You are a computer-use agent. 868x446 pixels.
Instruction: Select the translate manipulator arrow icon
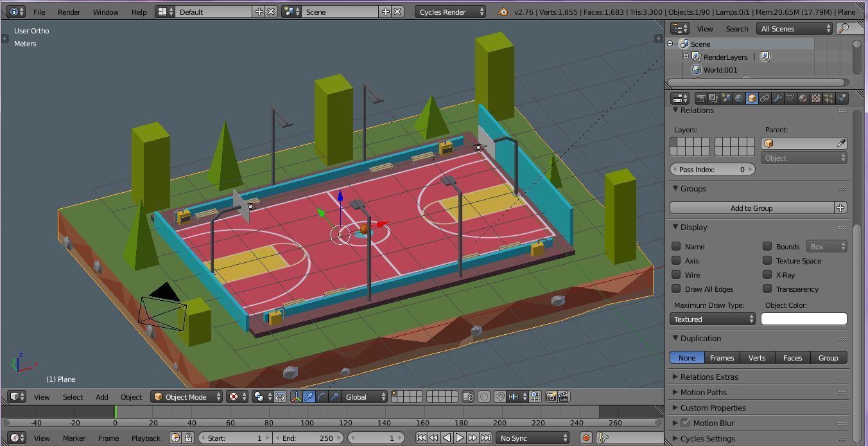tap(309, 397)
